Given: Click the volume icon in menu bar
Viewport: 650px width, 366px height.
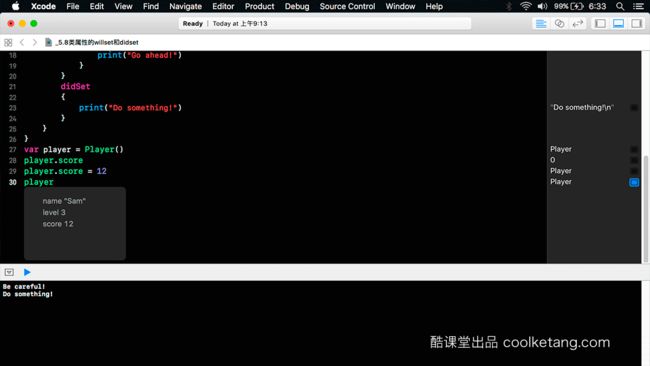Looking at the screenshot, I should click(542, 6).
